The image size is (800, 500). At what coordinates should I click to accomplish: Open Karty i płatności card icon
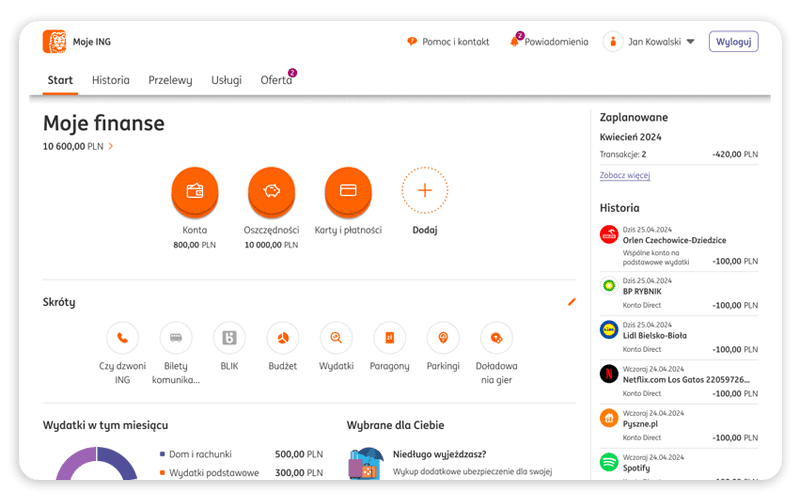pos(348,190)
